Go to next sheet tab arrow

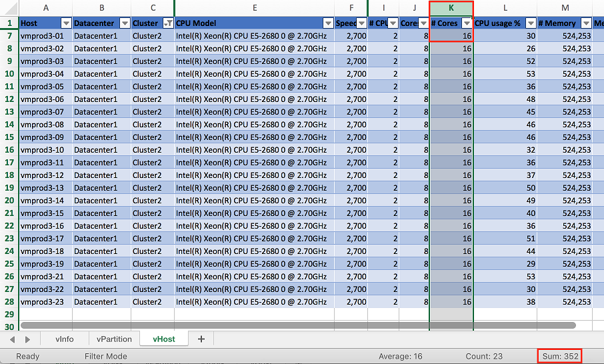click(x=27, y=339)
